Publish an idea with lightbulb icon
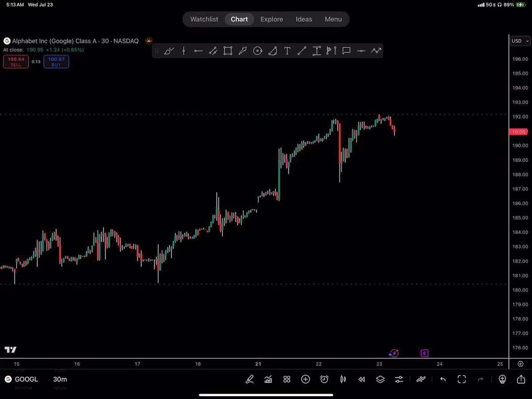Image resolution: width=532 pixels, height=399 pixels. point(502,379)
